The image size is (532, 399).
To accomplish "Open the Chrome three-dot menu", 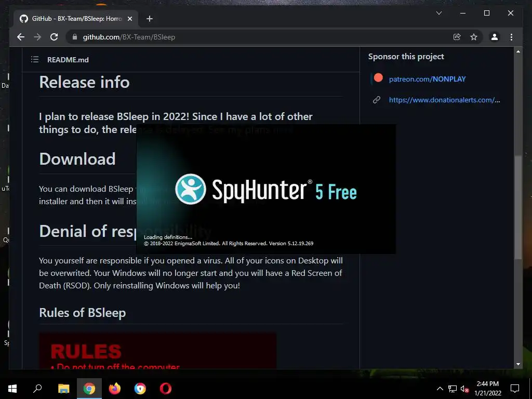I will pos(511,37).
